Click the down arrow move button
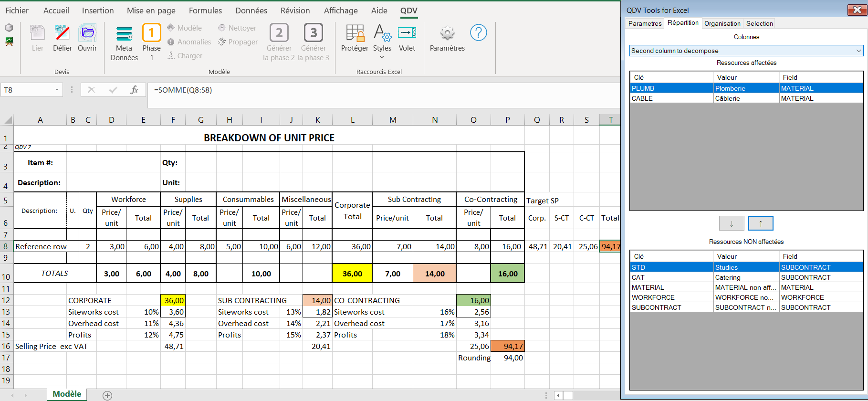The image size is (868, 401). click(x=732, y=223)
